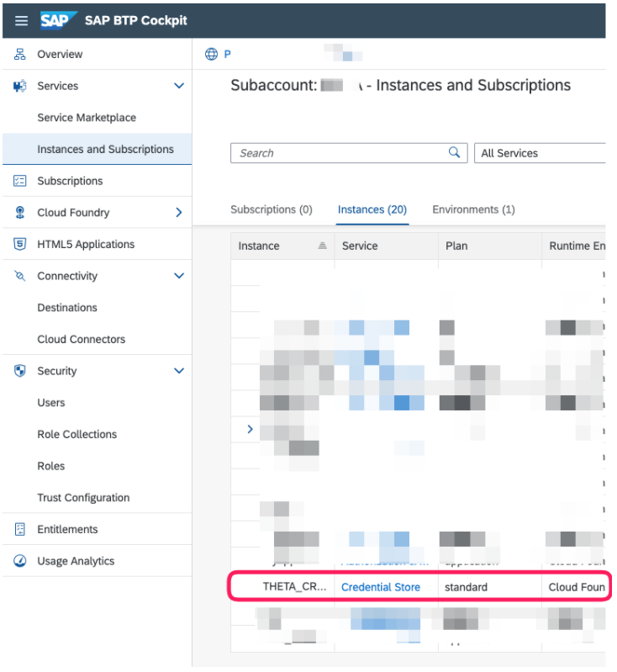The image size is (617, 672).
Task: Click the globe icon in breadcrumb
Action: pos(211,54)
